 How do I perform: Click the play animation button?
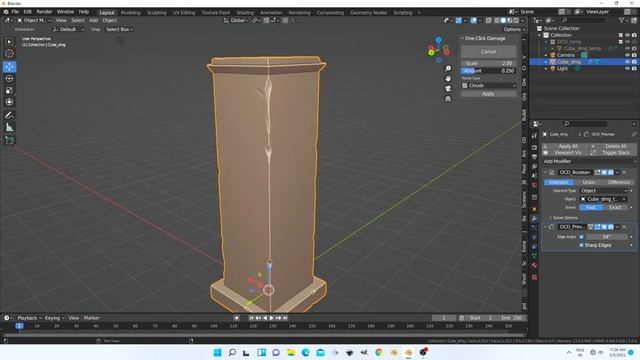click(x=271, y=318)
